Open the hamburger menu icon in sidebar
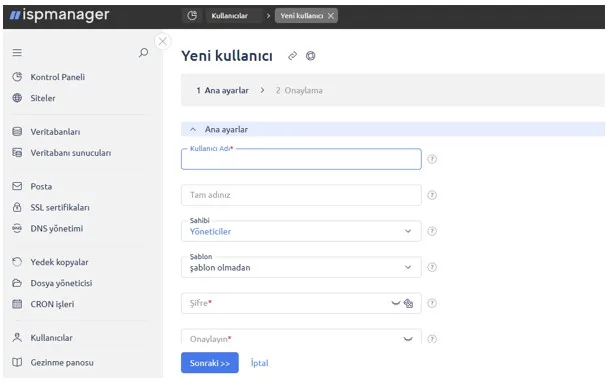The width and height of the screenshot is (607, 382). pos(17,53)
